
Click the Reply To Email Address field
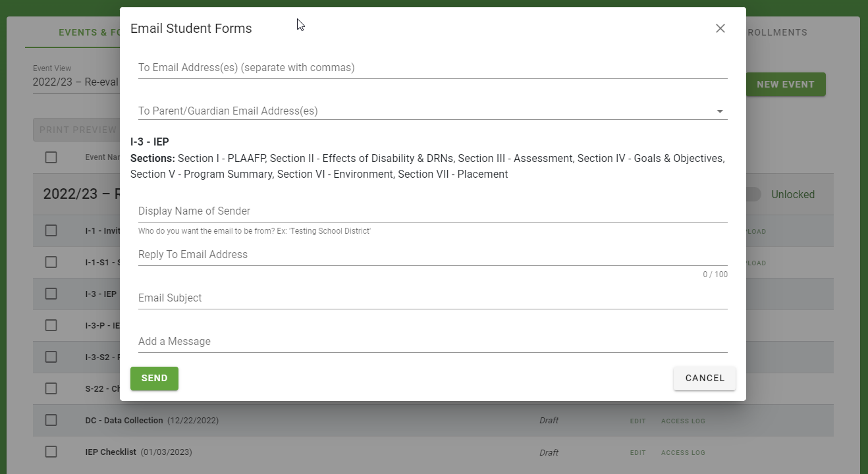click(x=433, y=255)
